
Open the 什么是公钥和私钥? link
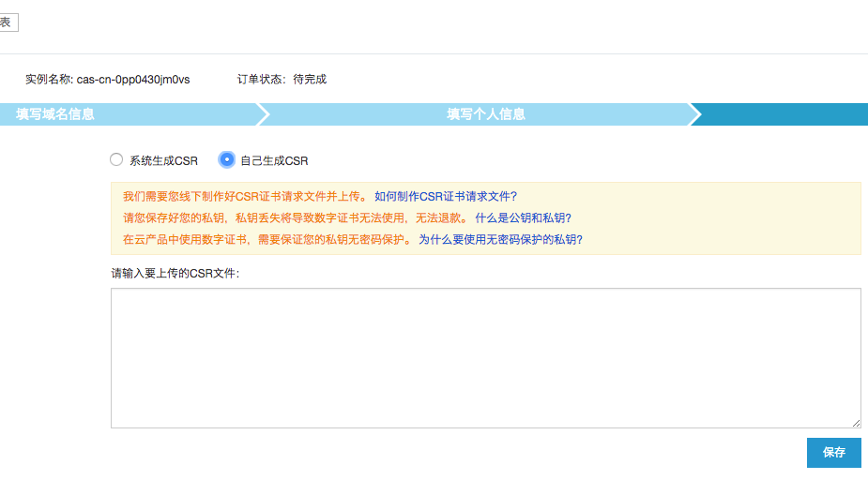(x=523, y=218)
